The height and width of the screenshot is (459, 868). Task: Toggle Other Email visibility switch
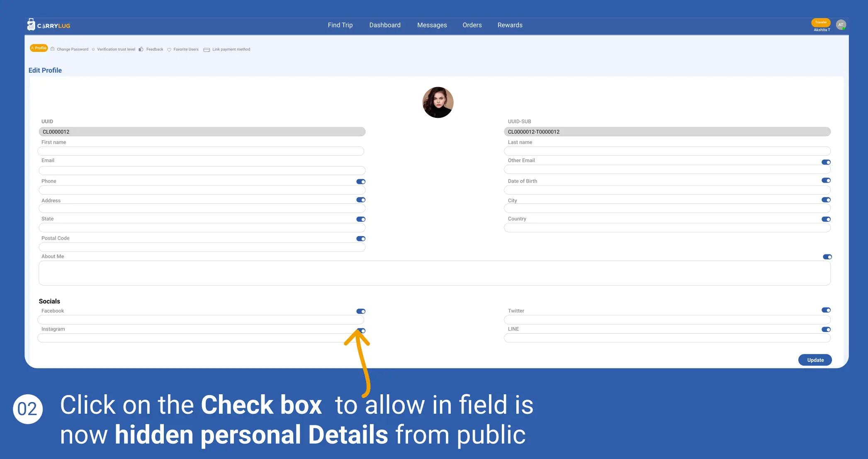(826, 162)
